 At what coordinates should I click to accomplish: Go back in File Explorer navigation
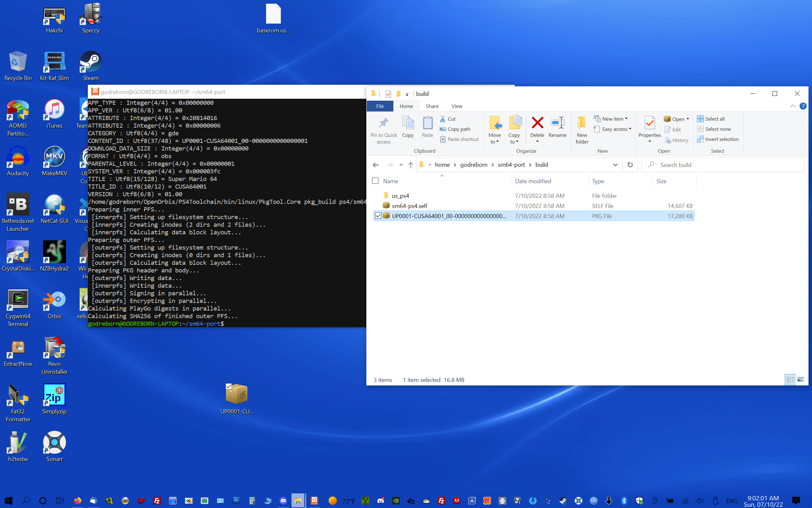[376, 165]
